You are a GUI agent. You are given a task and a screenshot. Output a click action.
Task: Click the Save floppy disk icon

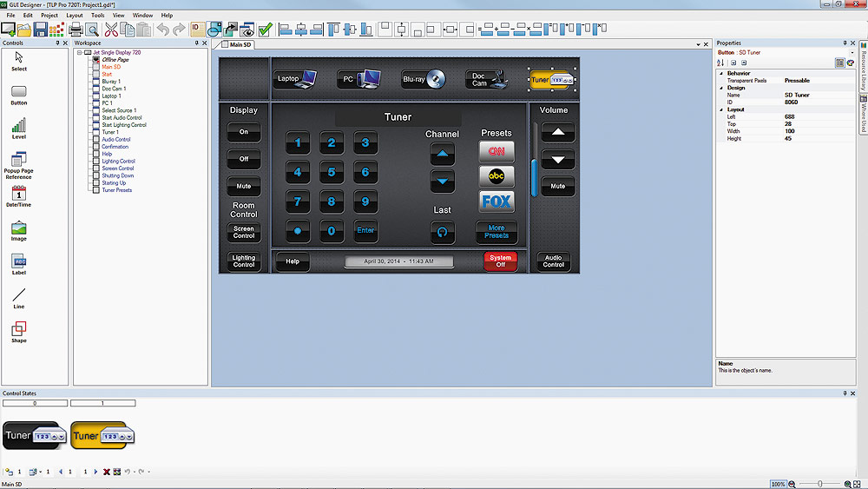(41, 30)
